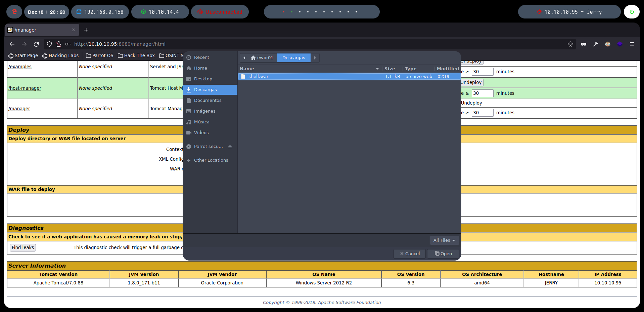Click Open to confirm shell.war
This screenshot has height=312, width=644.
pos(443,254)
